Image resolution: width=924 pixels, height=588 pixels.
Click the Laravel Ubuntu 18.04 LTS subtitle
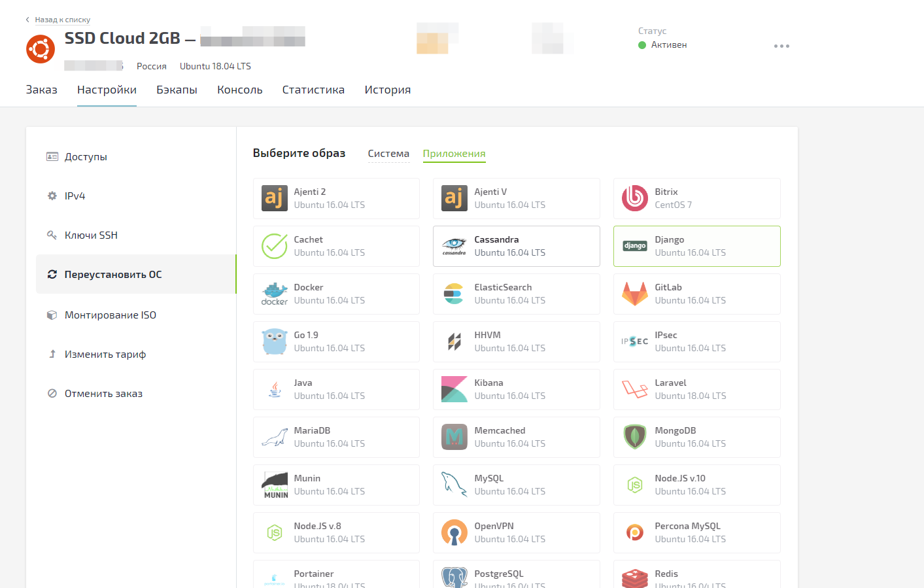coord(691,396)
